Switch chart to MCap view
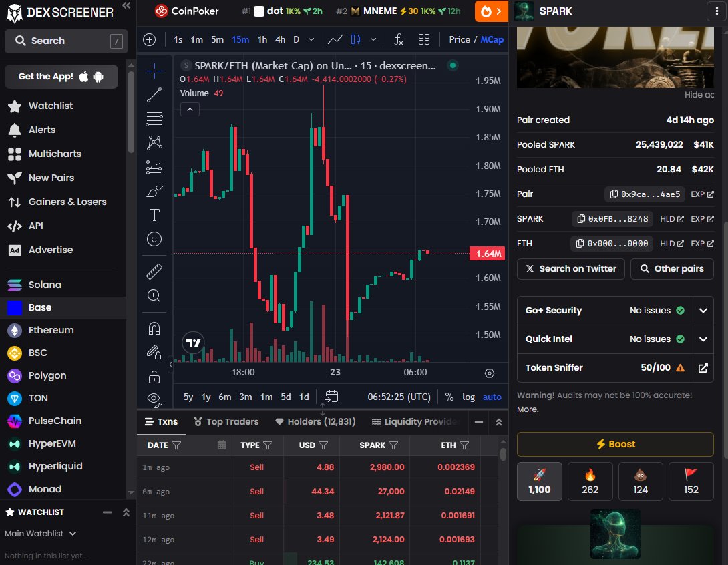Screen dimensions: 728x565 (x=492, y=40)
